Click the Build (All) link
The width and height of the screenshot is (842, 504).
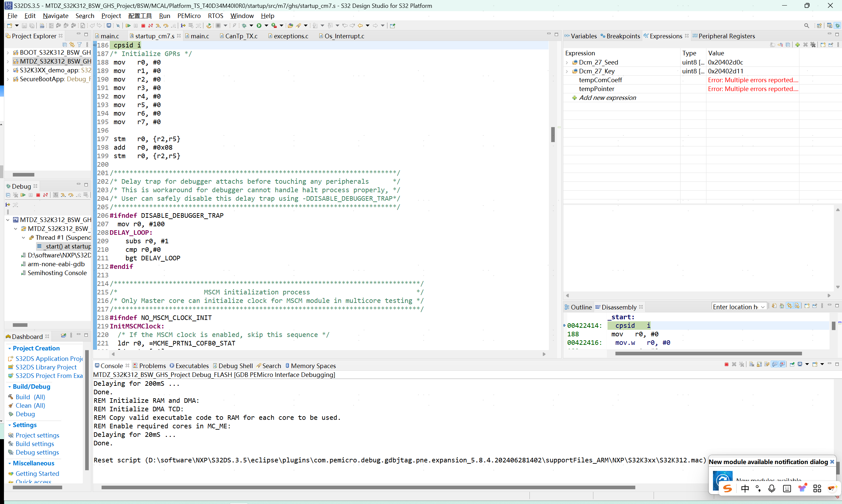(x=30, y=397)
